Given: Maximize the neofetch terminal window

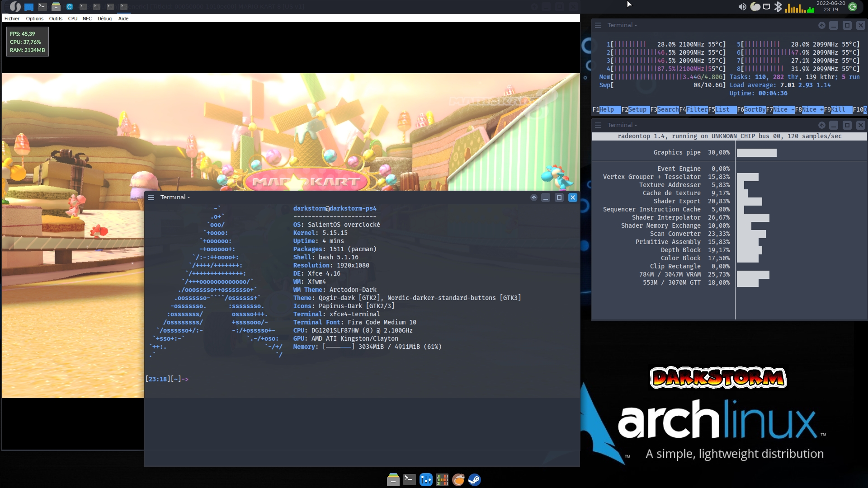Looking at the screenshot, I should pyautogui.click(x=559, y=197).
